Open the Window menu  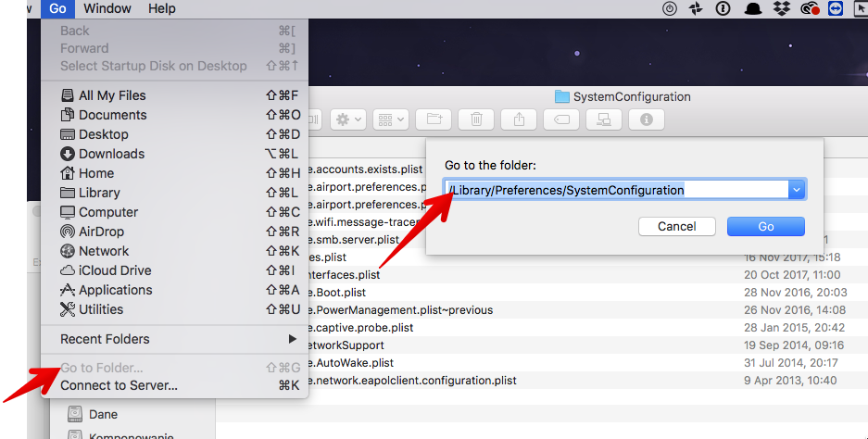pos(107,9)
